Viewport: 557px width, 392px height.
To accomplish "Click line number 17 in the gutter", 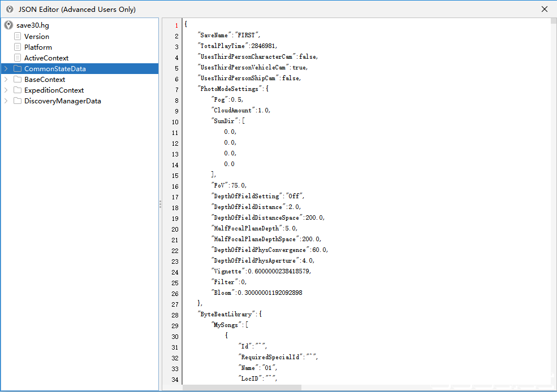I will click(x=175, y=197).
